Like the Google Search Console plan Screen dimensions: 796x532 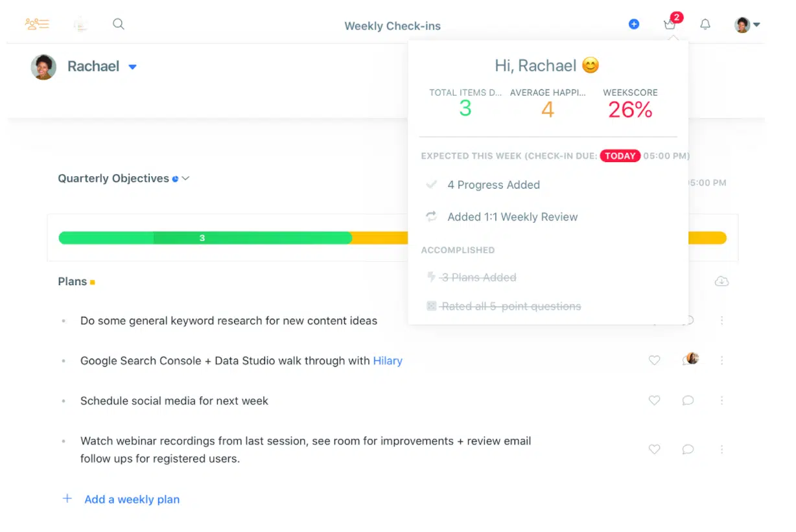point(655,360)
